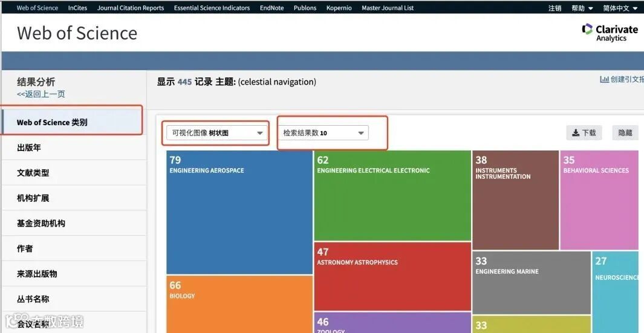
Task: Open the Web of Science top link
Action: tap(37, 8)
